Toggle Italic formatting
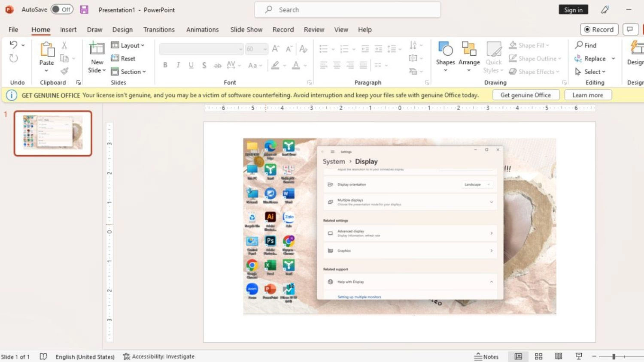The image size is (644, 362). 178,65
